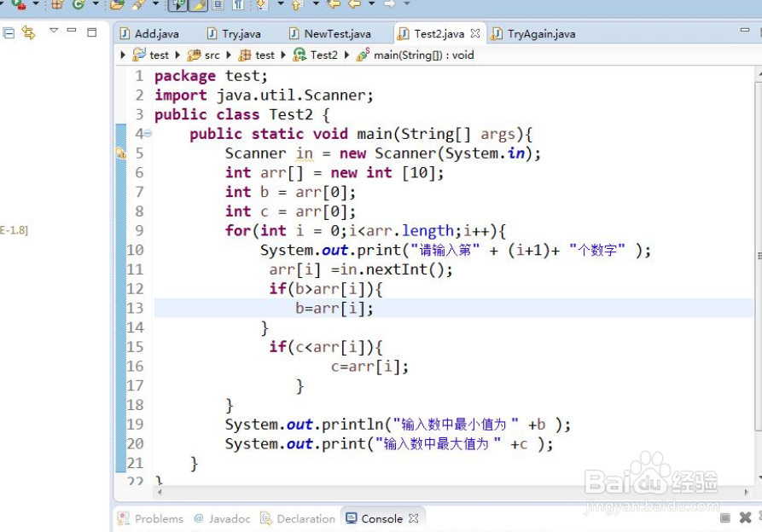Click Collapse All in the left panel
This screenshot has height=532, width=762.
tap(9, 33)
